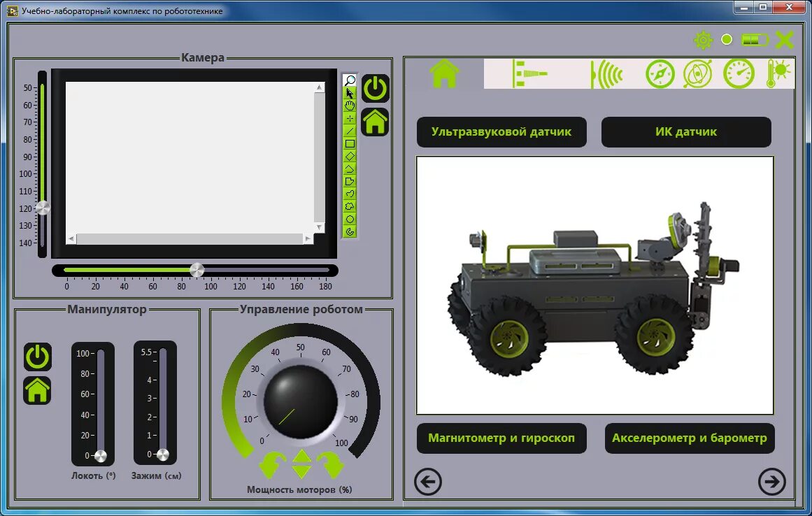The image size is (812, 516).
Task: Click the manipulator home position button
Action: [37, 390]
